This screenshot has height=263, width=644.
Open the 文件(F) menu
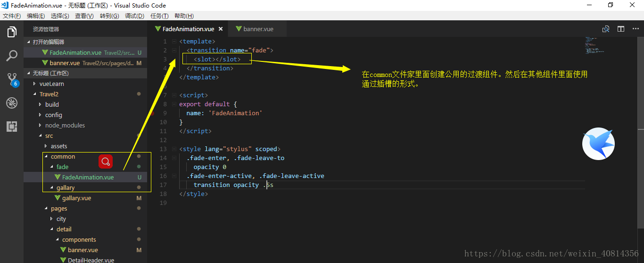(12, 16)
